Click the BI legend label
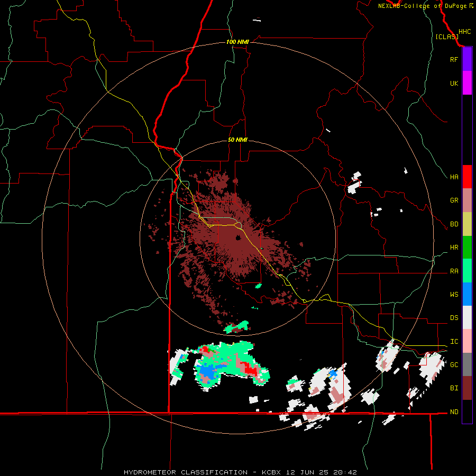The width and height of the screenshot is (476, 476). (x=454, y=388)
